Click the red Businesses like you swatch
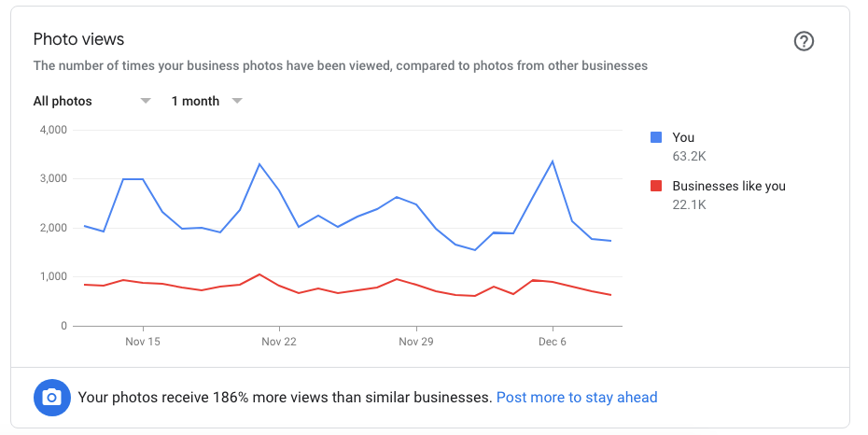The width and height of the screenshot is (868, 435). pos(656,186)
